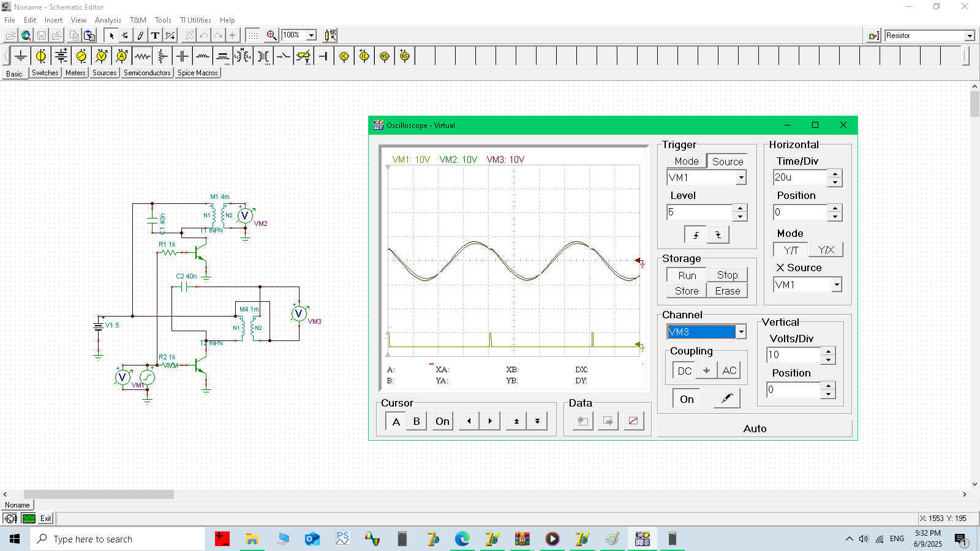Viewport: 980px width, 551px height.
Task: Click the open-from-web globe icon
Action: [x=26, y=36]
